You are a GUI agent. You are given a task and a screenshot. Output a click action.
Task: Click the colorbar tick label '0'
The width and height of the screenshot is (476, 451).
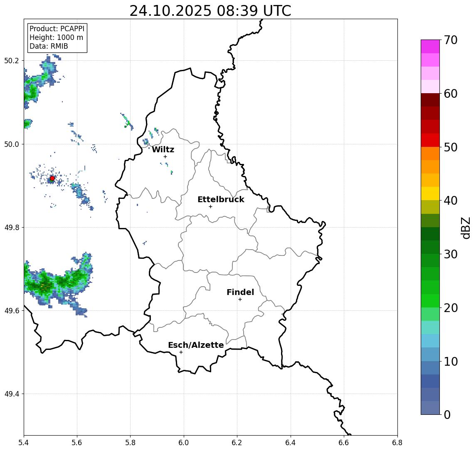[447, 414]
